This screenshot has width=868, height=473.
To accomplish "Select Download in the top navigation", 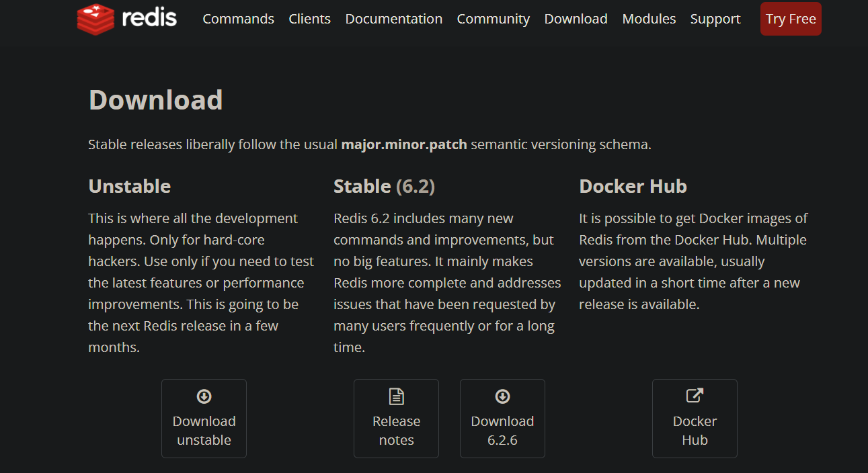I will tap(576, 19).
